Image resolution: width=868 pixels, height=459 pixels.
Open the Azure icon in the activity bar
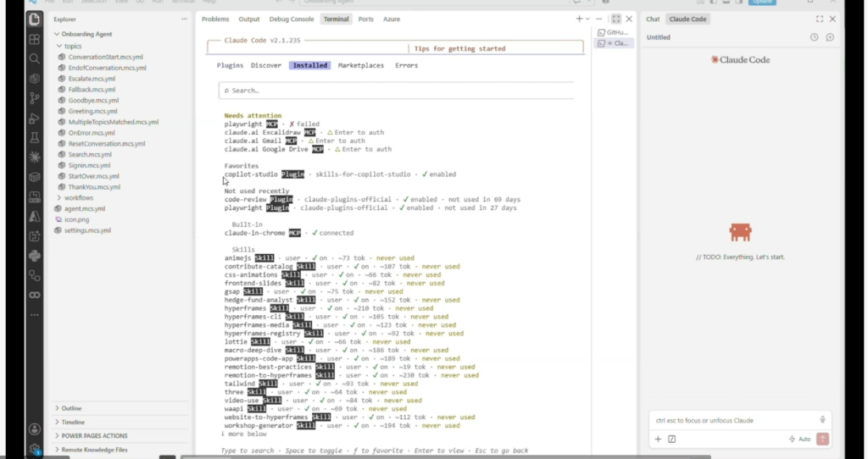point(34,216)
